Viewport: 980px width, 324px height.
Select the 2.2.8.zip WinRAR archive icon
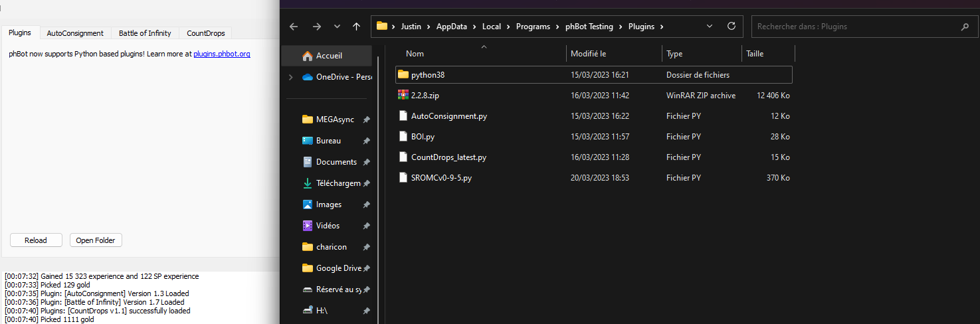[x=403, y=96]
